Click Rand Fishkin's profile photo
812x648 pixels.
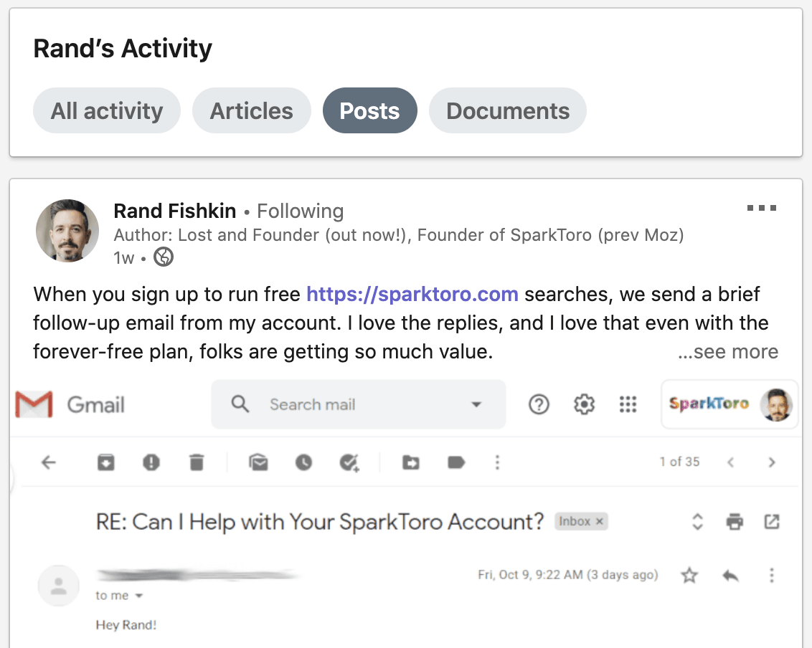67,230
